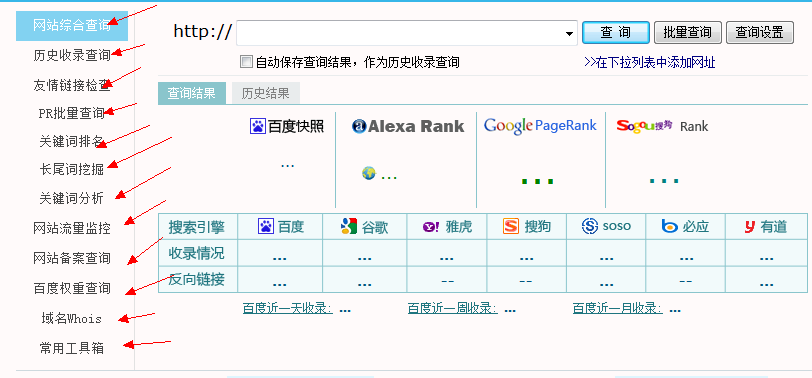This screenshot has height=378, width=812.
Task: Click the Baidu icon in search engine row
Action: [266, 226]
